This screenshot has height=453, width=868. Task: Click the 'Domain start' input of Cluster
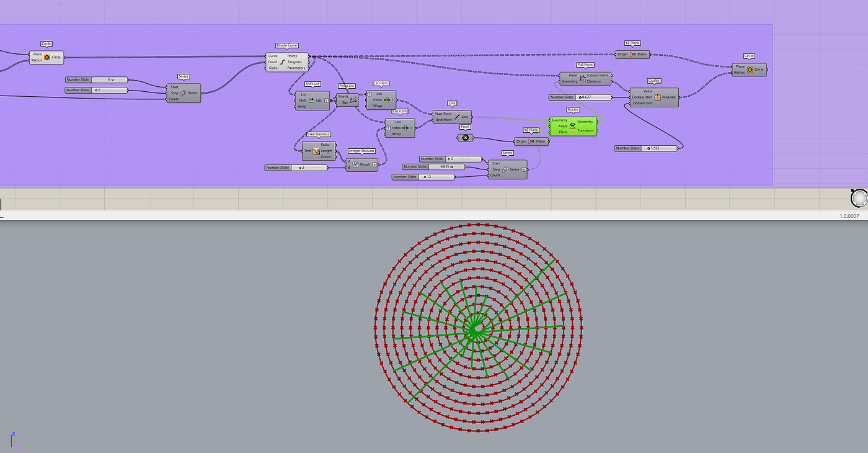pyautogui.click(x=642, y=97)
